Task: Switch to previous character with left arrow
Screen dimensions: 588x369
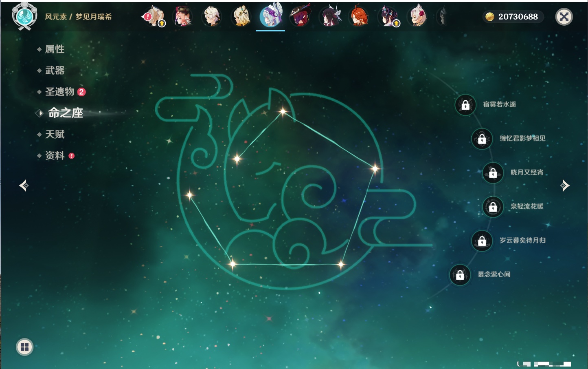Action: [24, 186]
